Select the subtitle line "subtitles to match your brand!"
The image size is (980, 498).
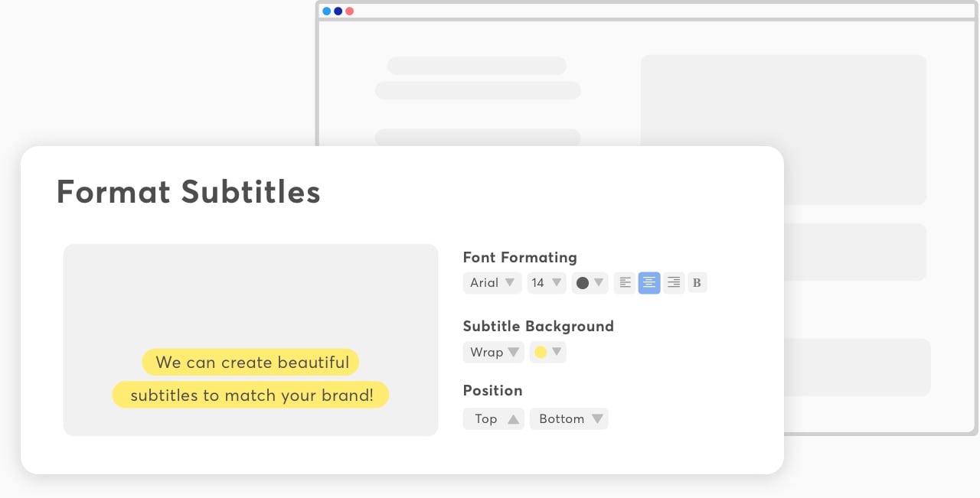pyautogui.click(x=251, y=395)
